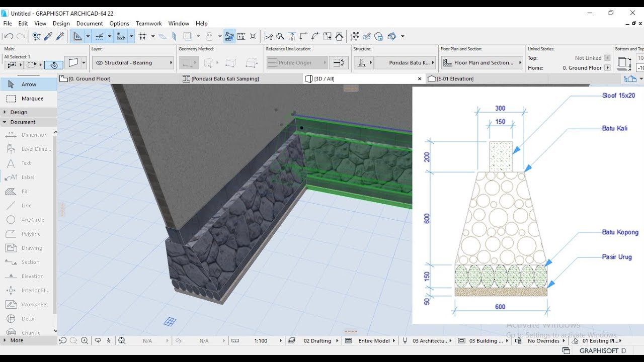Viewport: 644px width, 362px height.
Task: Click the Fillet/Chamfer icon
Action: click(x=315, y=36)
